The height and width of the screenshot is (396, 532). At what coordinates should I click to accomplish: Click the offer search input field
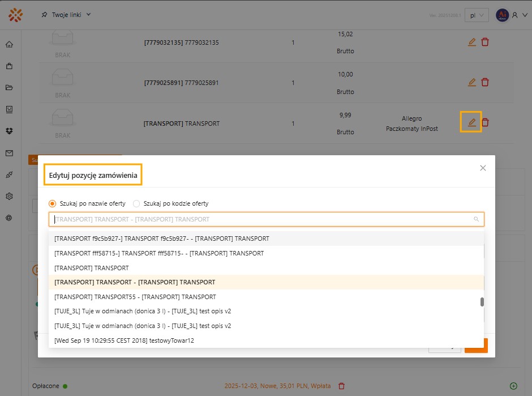pyautogui.click(x=260, y=219)
